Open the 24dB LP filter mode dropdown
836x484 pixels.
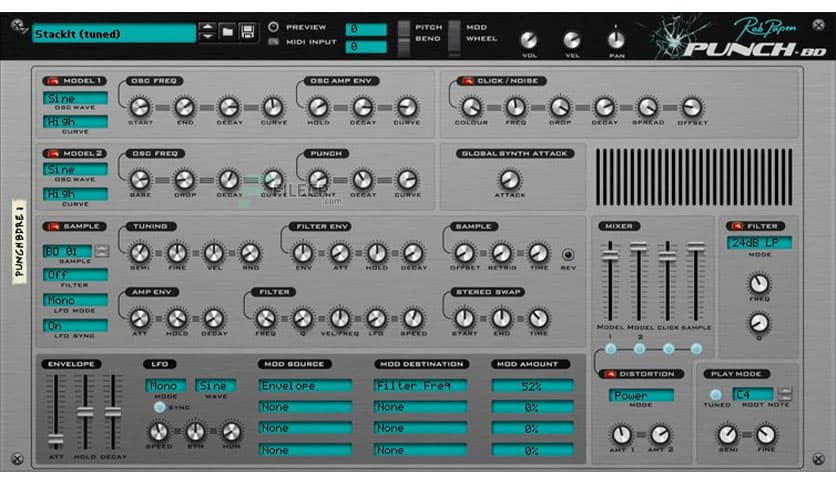click(x=759, y=243)
